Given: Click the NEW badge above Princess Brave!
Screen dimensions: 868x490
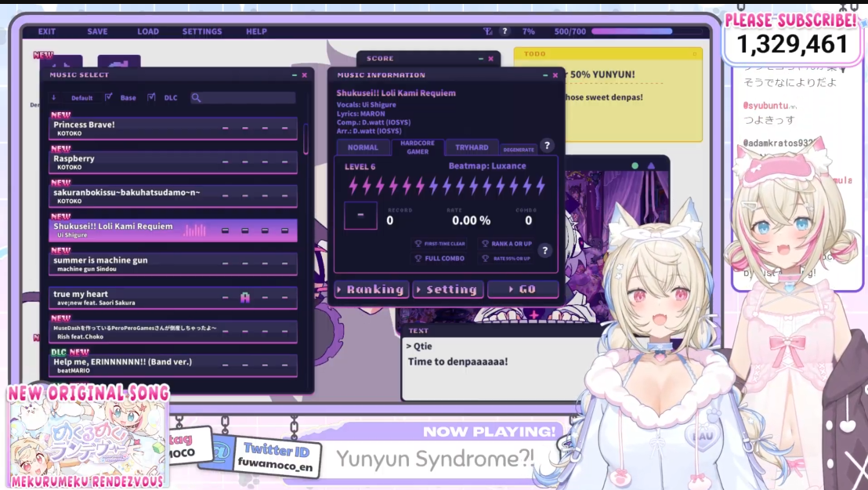Looking at the screenshot, I should 60,114.
